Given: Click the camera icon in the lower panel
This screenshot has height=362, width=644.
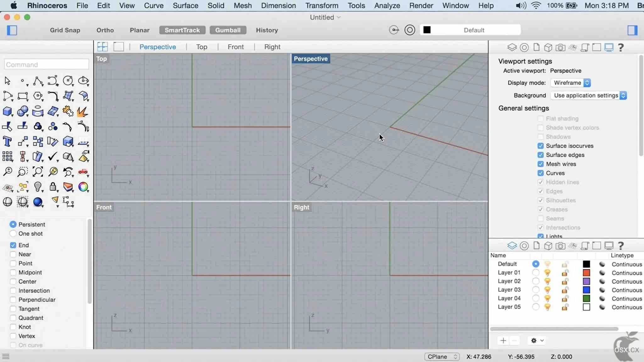Looking at the screenshot, I should coord(560,246).
